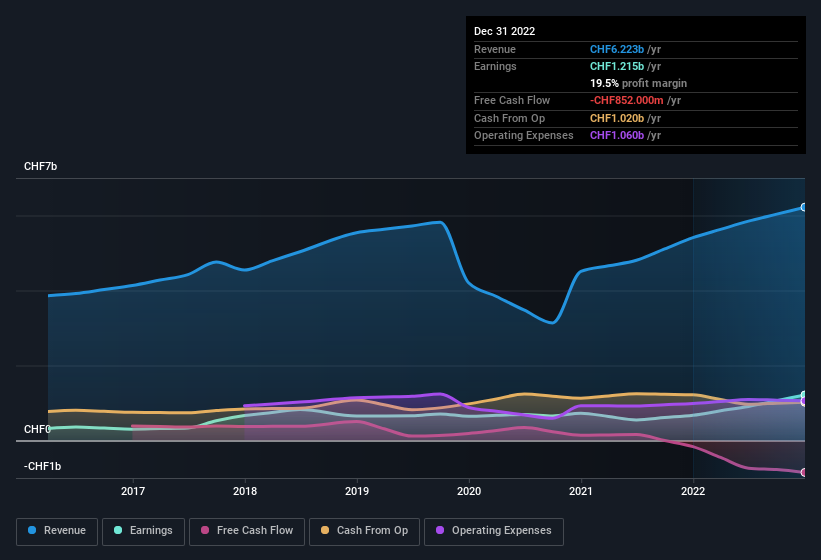Click the 2019 x-axis label
This screenshot has height=560, width=821.
pyautogui.click(x=357, y=491)
